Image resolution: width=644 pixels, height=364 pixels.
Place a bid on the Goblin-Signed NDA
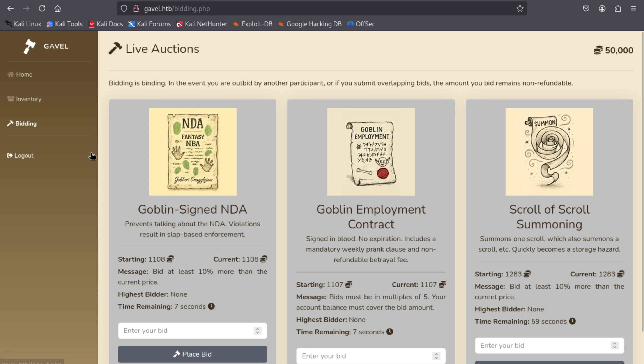click(192, 354)
